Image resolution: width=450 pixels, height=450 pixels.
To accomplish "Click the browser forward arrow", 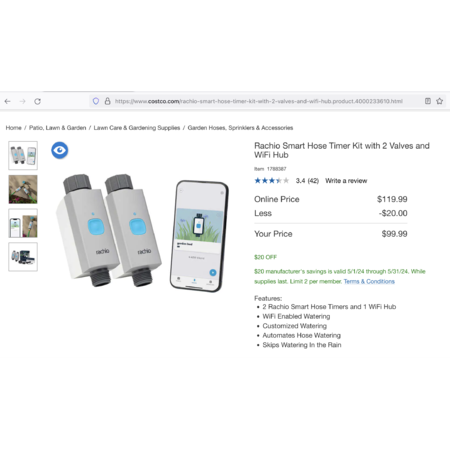I will point(23,101).
